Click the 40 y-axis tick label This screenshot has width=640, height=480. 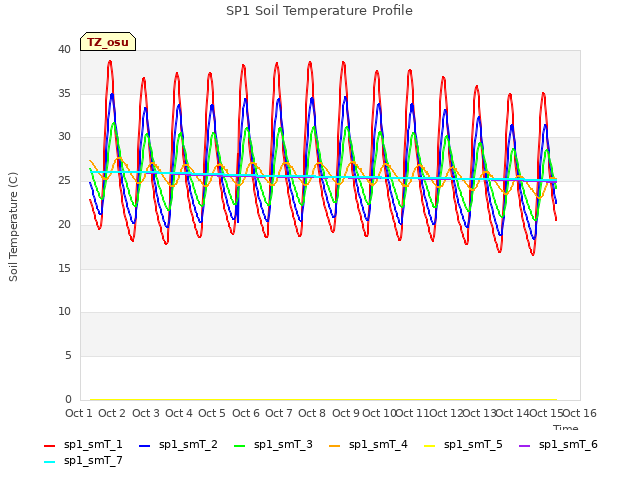tap(64, 50)
